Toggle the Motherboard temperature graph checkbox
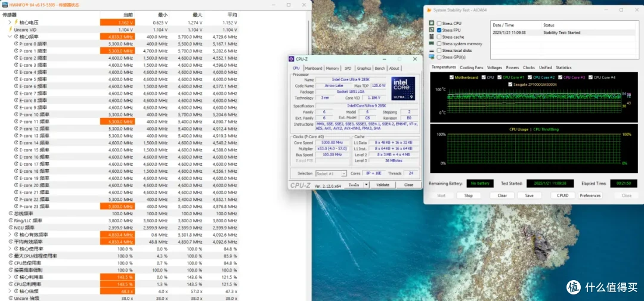 pyautogui.click(x=452, y=77)
